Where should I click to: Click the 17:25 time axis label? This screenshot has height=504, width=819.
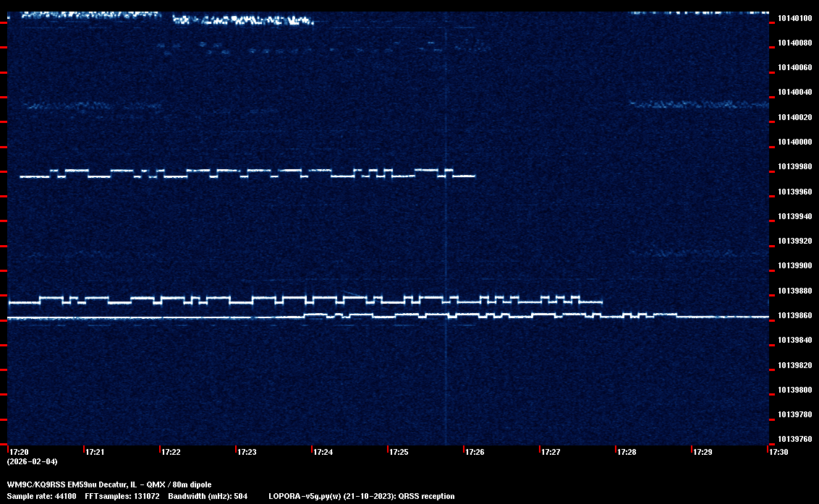click(398, 452)
